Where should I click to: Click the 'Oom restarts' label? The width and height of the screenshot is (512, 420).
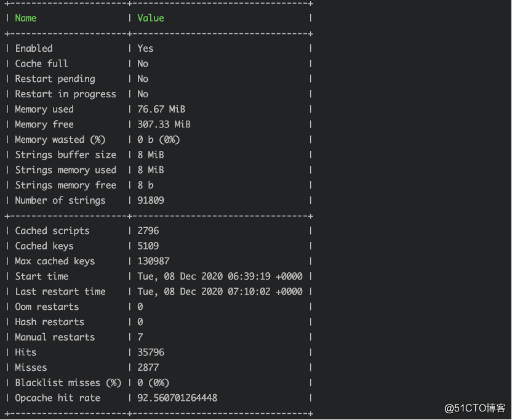47,307
